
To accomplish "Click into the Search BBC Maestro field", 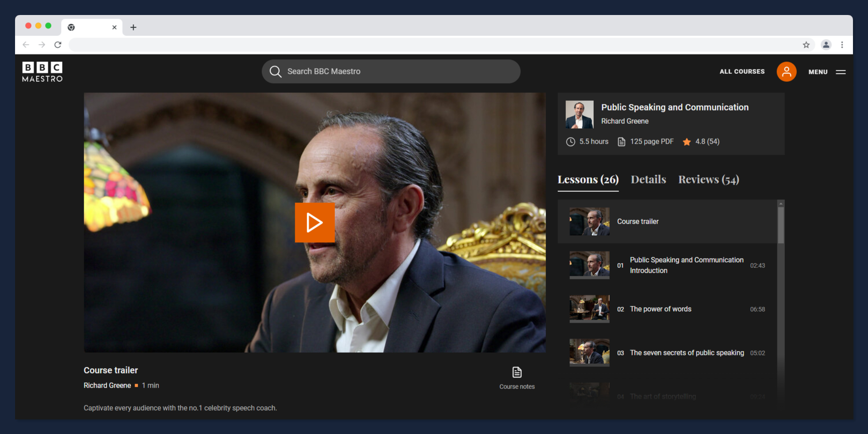I will [389, 71].
